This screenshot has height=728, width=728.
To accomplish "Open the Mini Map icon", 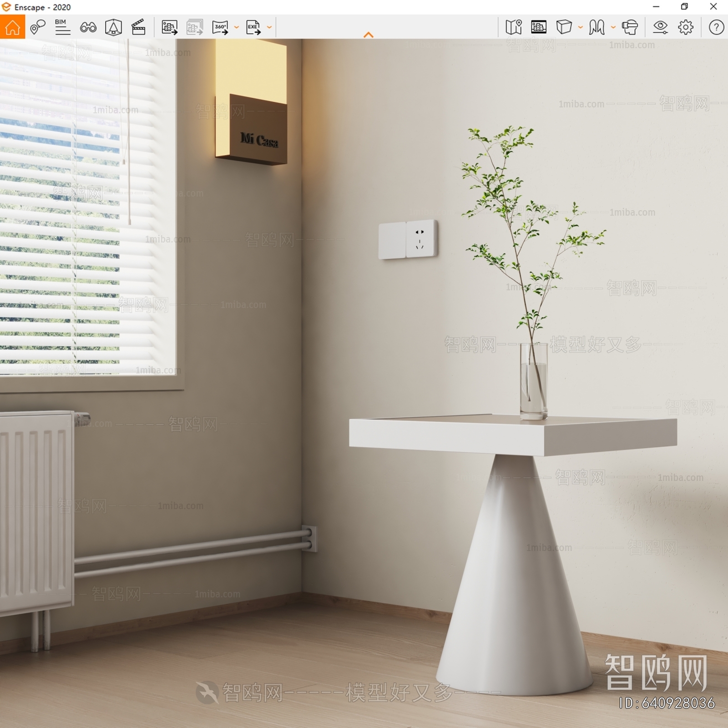I will (x=514, y=27).
